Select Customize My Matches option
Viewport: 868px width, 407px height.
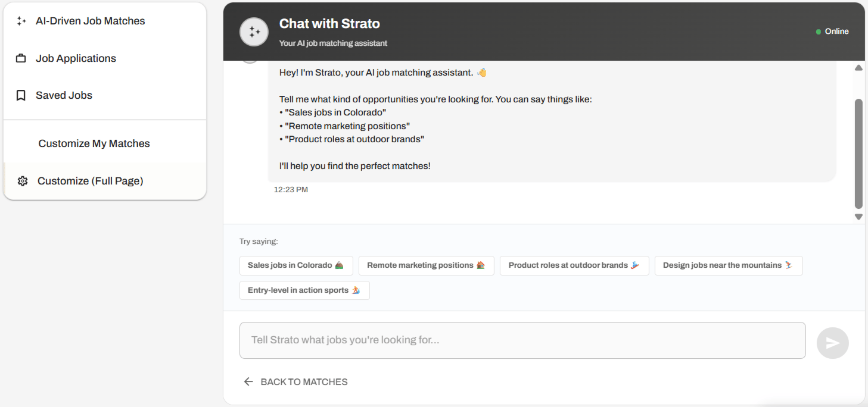(x=94, y=143)
